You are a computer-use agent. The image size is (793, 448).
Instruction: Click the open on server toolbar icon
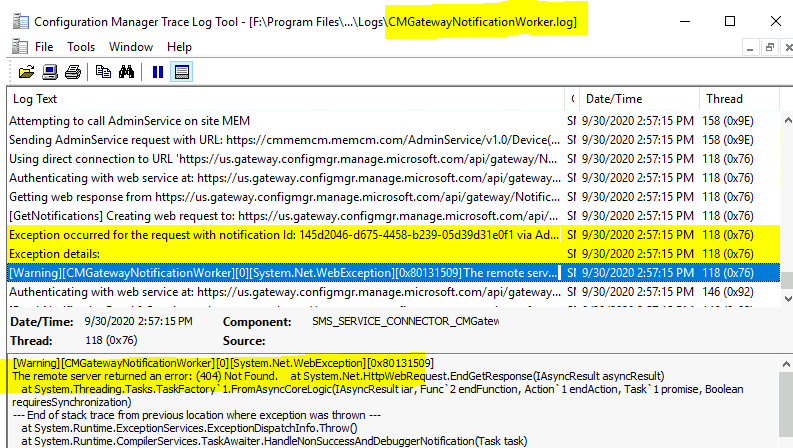pyautogui.click(x=50, y=72)
